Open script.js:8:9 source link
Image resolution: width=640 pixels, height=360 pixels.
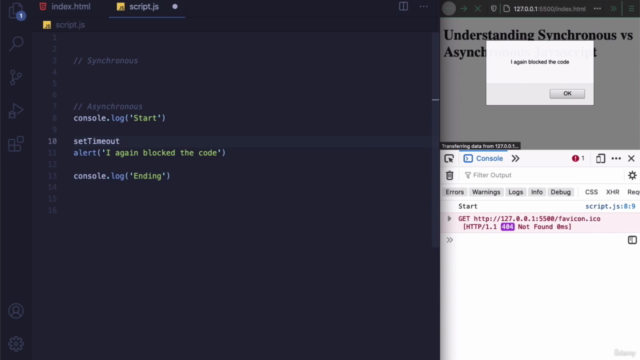coord(610,207)
